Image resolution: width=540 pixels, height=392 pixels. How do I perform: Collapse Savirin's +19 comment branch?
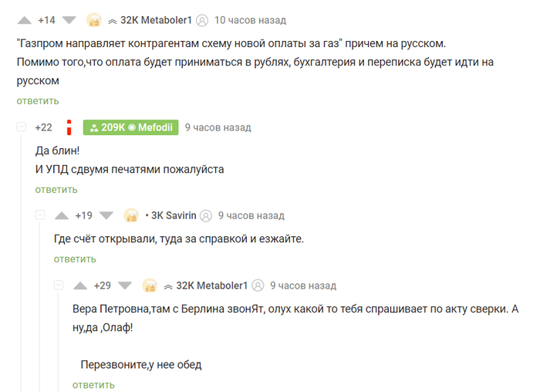point(39,216)
